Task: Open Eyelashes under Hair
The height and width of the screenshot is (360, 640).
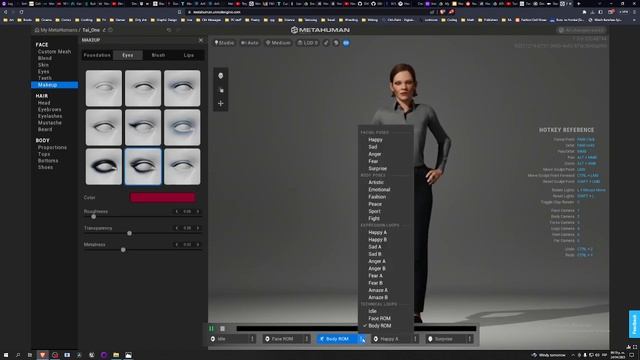Action: pos(50,116)
